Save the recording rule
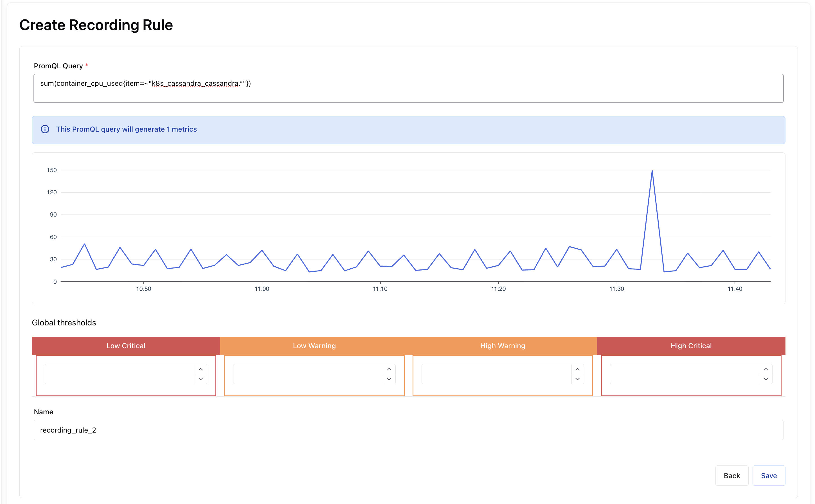815x504 pixels. tap(768, 476)
